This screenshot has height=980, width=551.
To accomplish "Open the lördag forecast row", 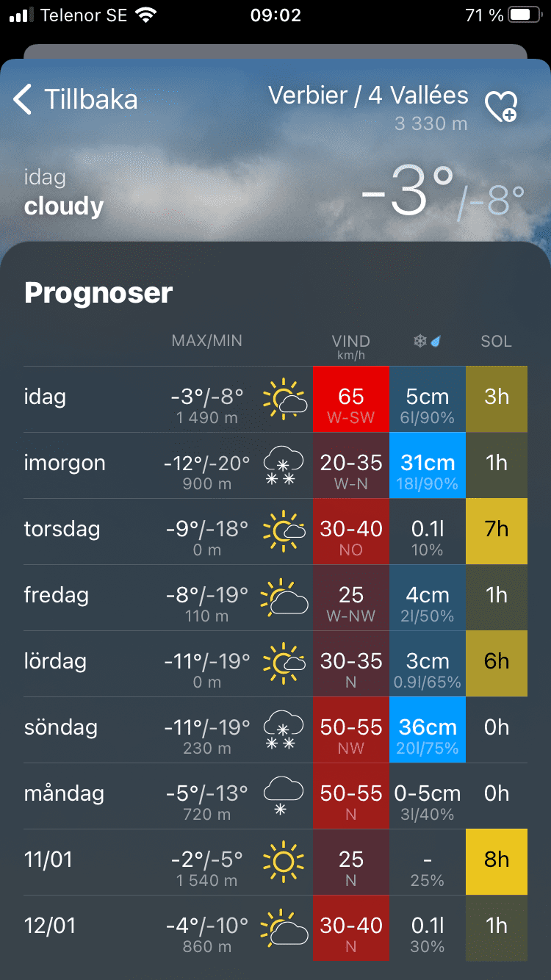I will point(55,662).
